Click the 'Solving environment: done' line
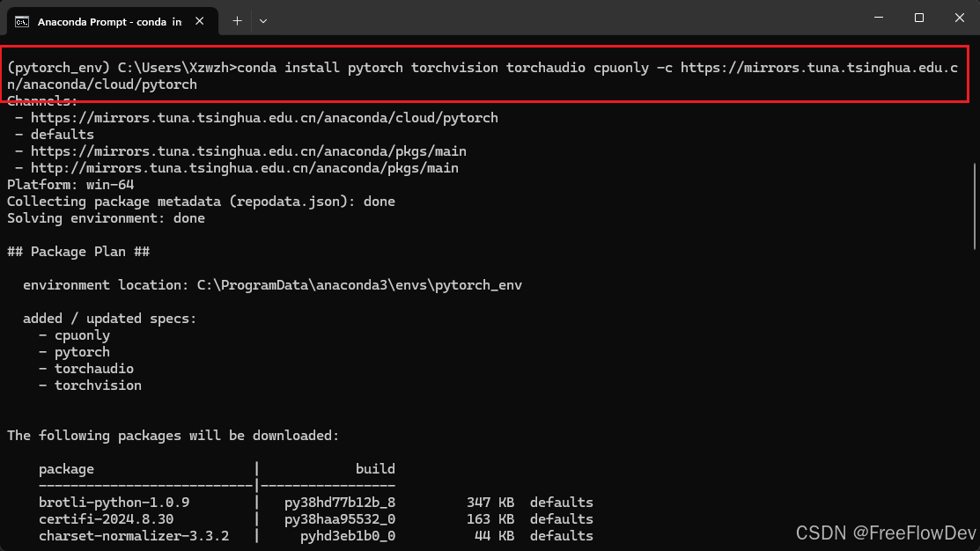This screenshot has height=551, width=980. 107,218
